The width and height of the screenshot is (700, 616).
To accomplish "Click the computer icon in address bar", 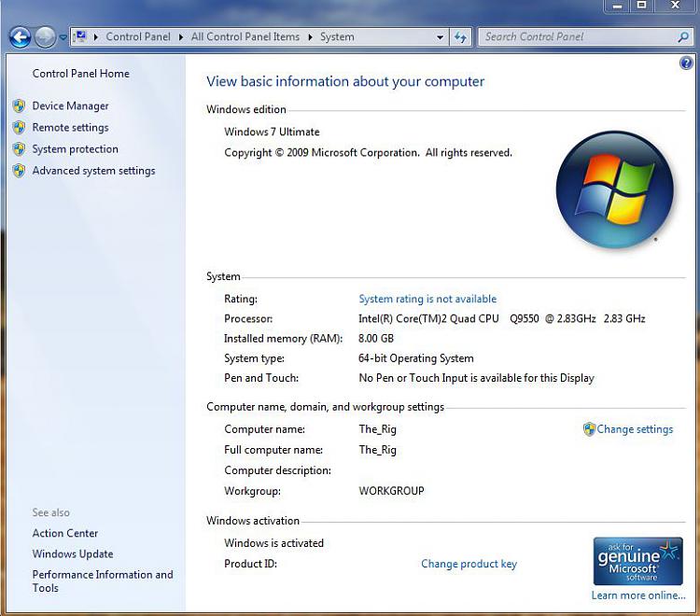I will (x=80, y=36).
